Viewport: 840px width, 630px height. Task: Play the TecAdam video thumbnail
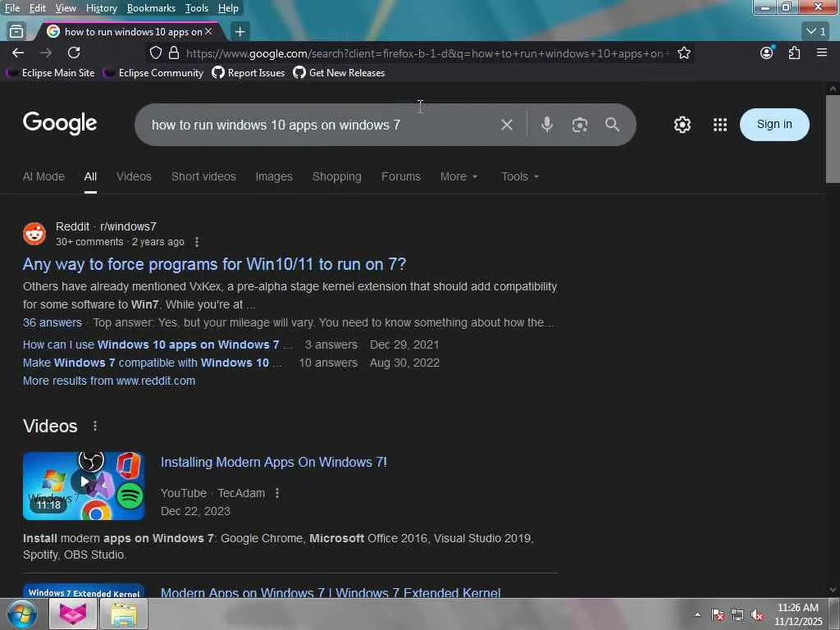[x=84, y=486]
